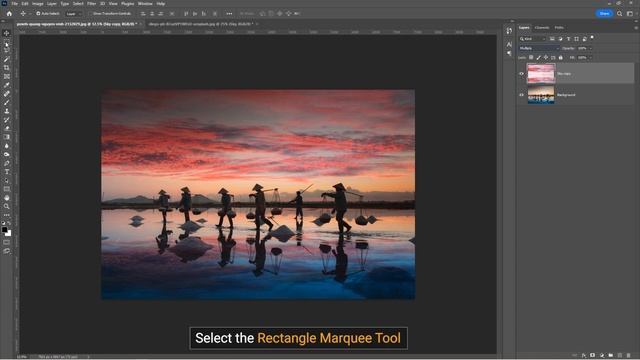Select the Gradient tool

7,137
